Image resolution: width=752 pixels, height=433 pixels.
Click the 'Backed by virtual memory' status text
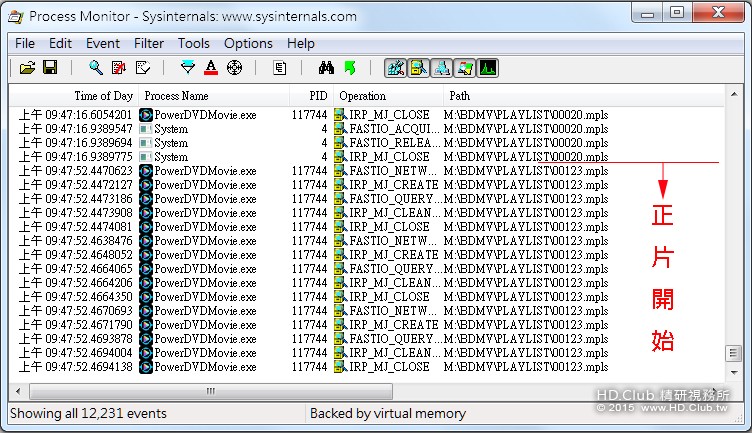point(388,413)
